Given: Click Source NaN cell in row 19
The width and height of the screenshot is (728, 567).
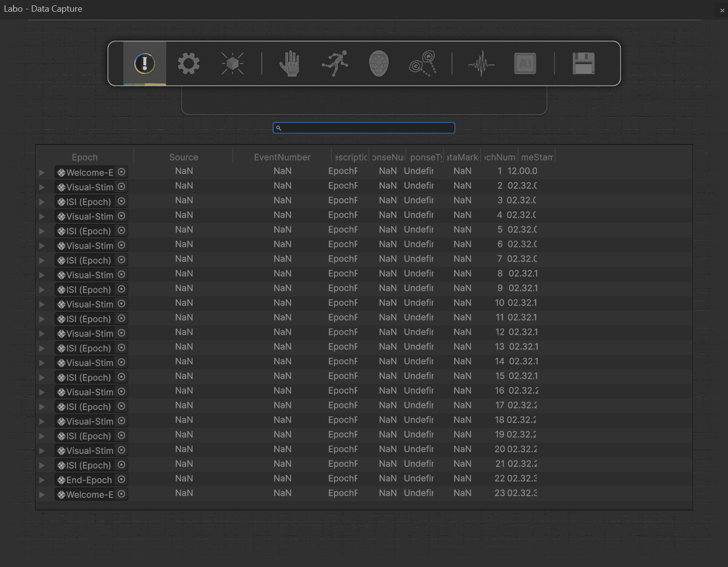Looking at the screenshot, I should [184, 434].
